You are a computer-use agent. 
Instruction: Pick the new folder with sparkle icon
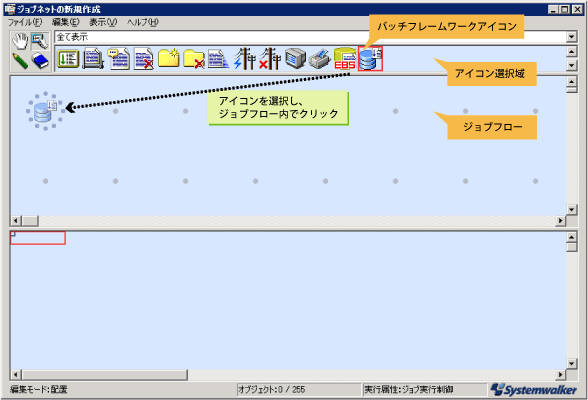[169, 59]
